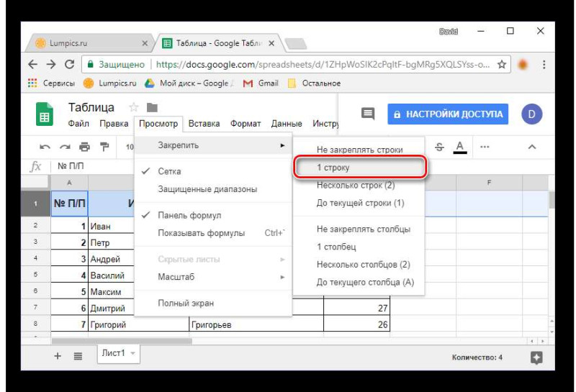
Task: Select Показывать формулы menu item
Action: tap(213, 233)
